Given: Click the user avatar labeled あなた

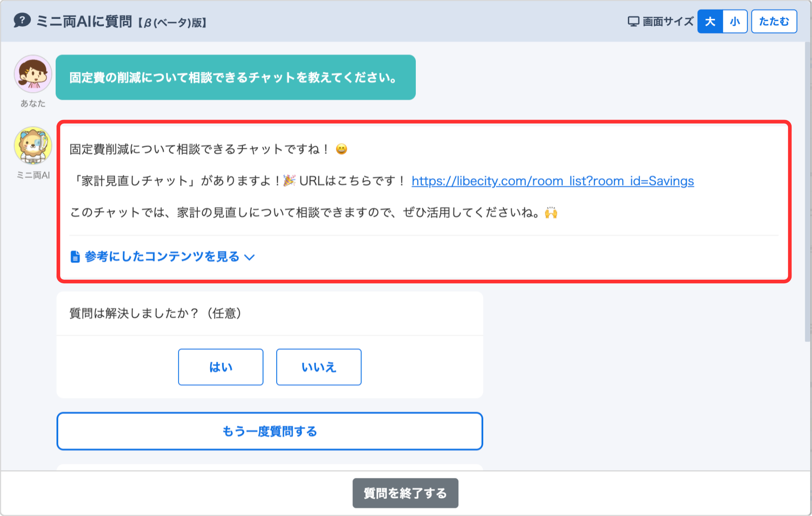Looking at the screenshot, I should (33, 74).
